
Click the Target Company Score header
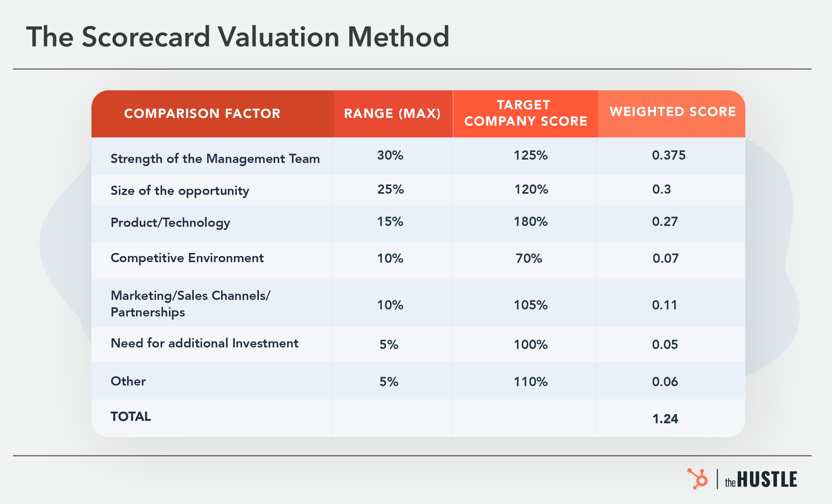pyautogui.click(x=525, y=113)
